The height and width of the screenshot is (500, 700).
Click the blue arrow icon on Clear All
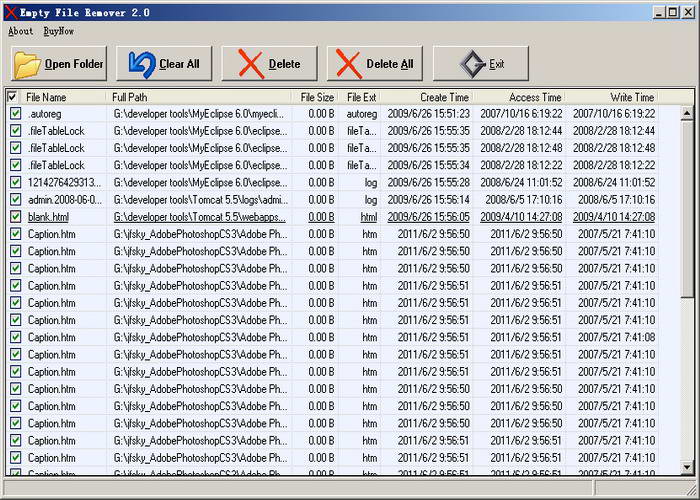[142, 64]
